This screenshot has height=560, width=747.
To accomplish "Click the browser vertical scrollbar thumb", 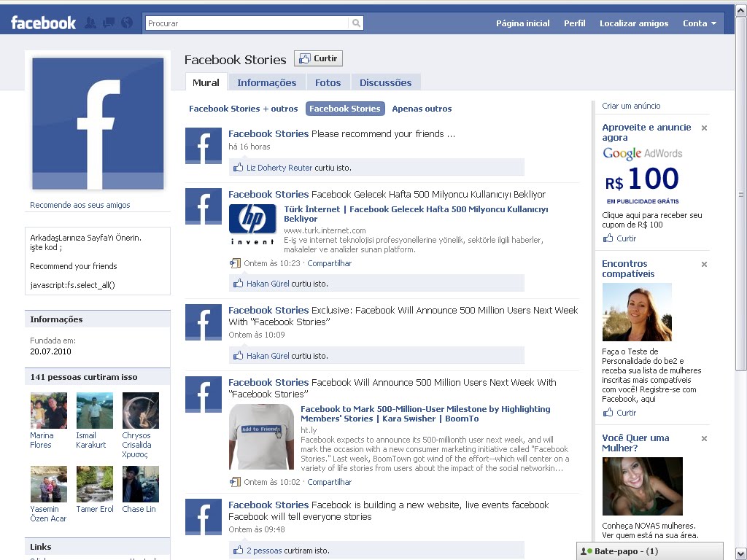I will pyautogui.click(x=741, y=194).
